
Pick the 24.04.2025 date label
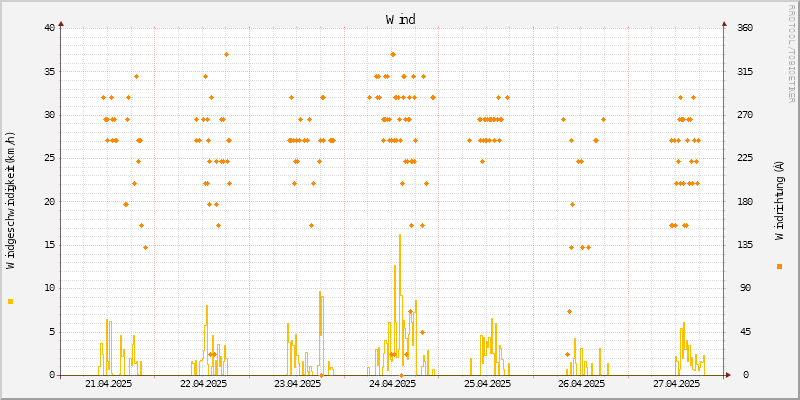tap(392, 384)
